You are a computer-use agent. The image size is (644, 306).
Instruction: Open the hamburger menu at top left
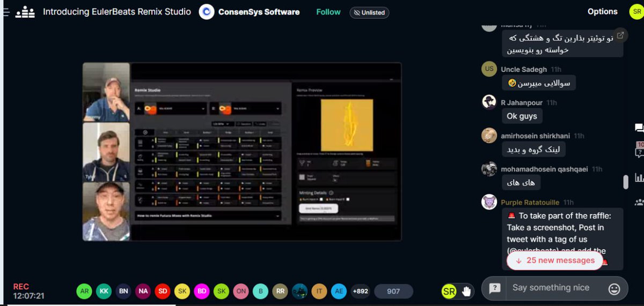5,12
